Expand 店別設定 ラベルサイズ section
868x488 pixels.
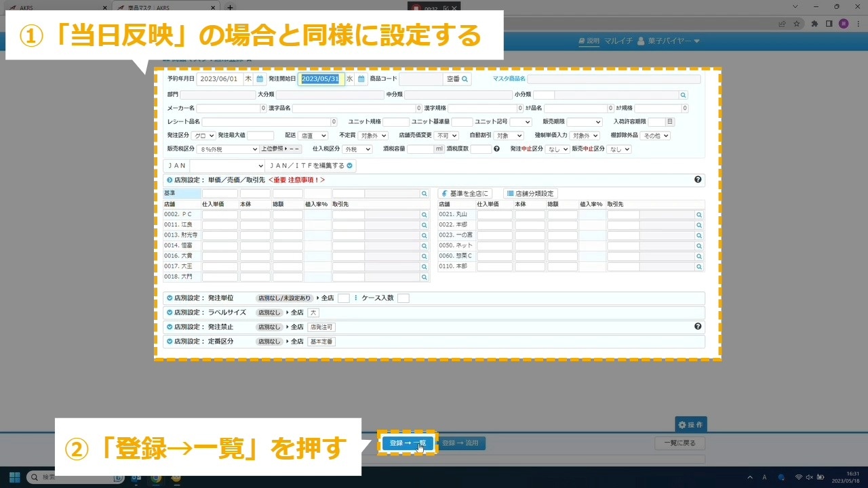tap(170, 312)
